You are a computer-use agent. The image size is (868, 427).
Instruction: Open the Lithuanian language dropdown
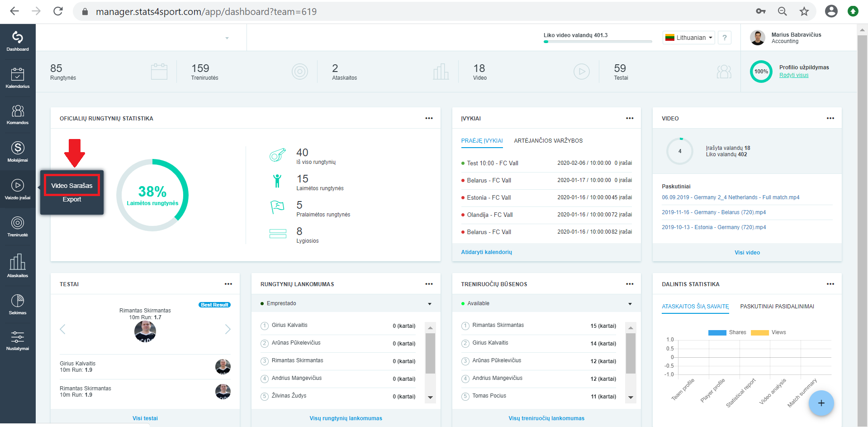coord(688,38)
